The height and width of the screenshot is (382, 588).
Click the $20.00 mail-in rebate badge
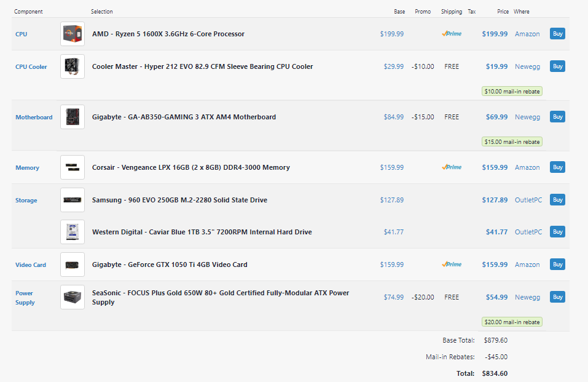tap(512, 322)
